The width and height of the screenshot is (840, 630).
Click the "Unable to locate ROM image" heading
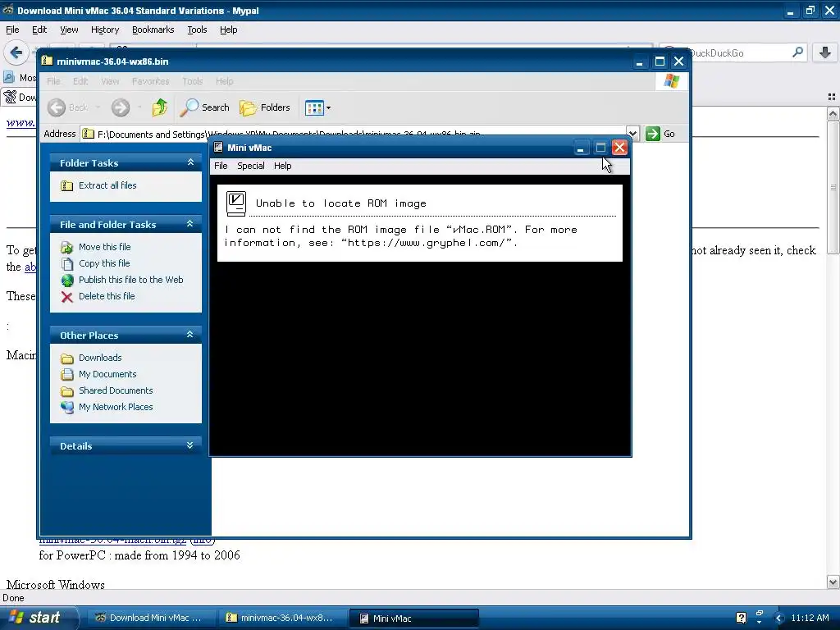341,203
